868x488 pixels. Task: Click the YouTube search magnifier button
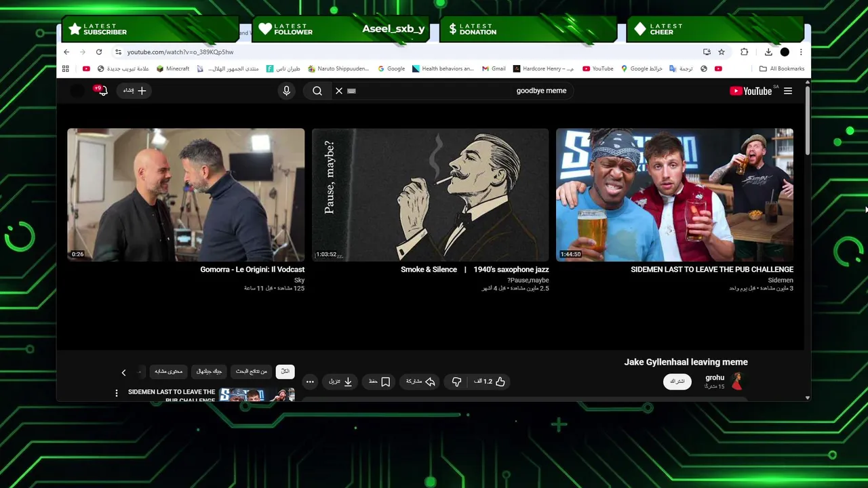(x=317, y=90)
